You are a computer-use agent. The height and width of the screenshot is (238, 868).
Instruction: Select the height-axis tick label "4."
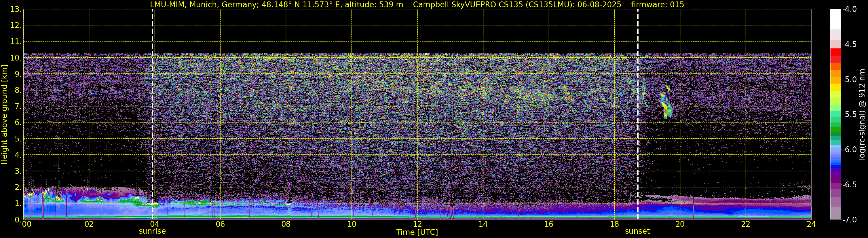pyautogui.click(x=18, y=155)
